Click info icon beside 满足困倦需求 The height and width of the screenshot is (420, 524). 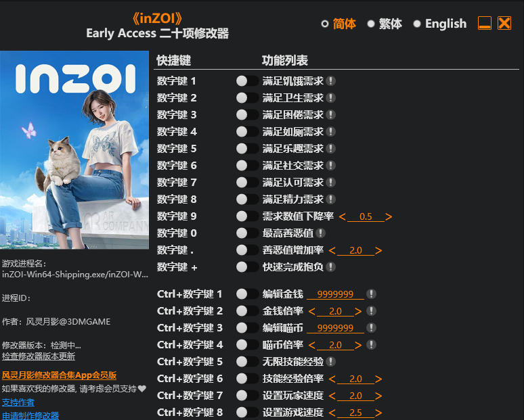click(x=330, y=114)
